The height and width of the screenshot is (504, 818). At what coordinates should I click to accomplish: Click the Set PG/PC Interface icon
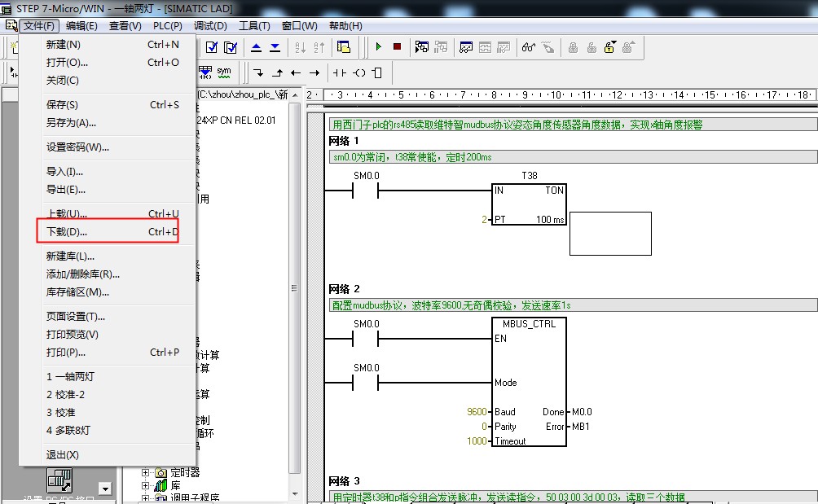(59, 481)
